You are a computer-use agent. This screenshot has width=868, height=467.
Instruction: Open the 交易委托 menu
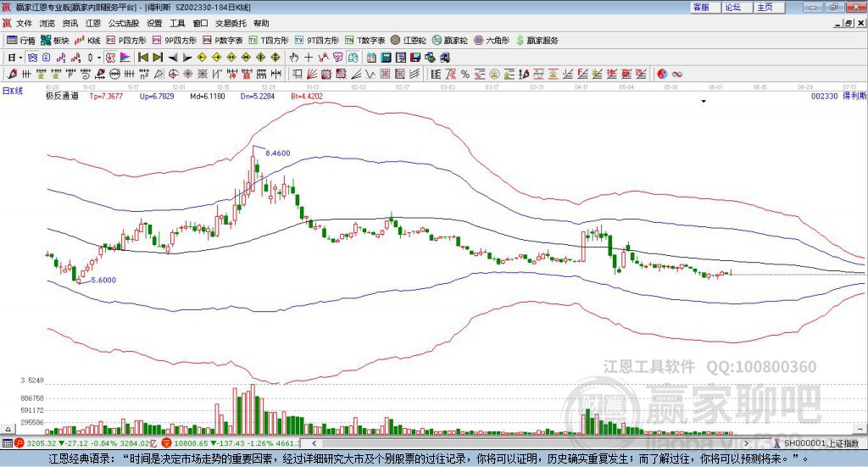[x=231, y=23]
